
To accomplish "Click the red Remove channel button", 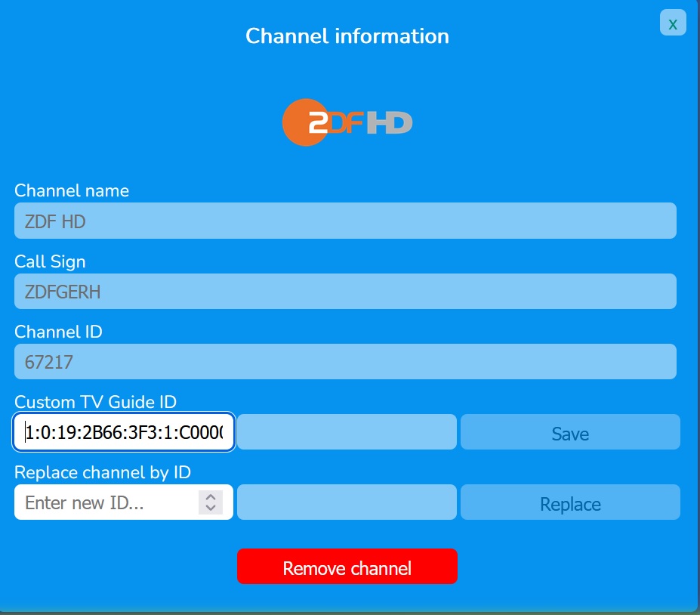I will click(x=347, y=567).
